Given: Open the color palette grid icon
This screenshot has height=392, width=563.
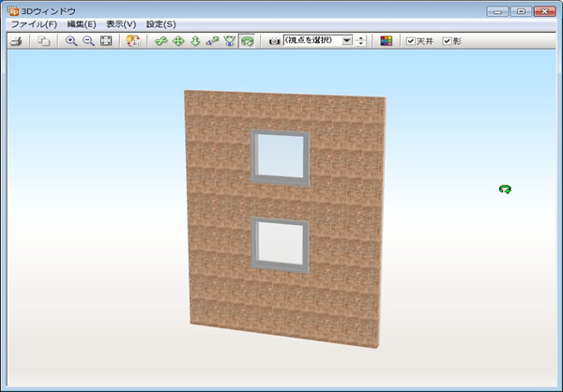Looking at the screenshot, I should 387,41.
